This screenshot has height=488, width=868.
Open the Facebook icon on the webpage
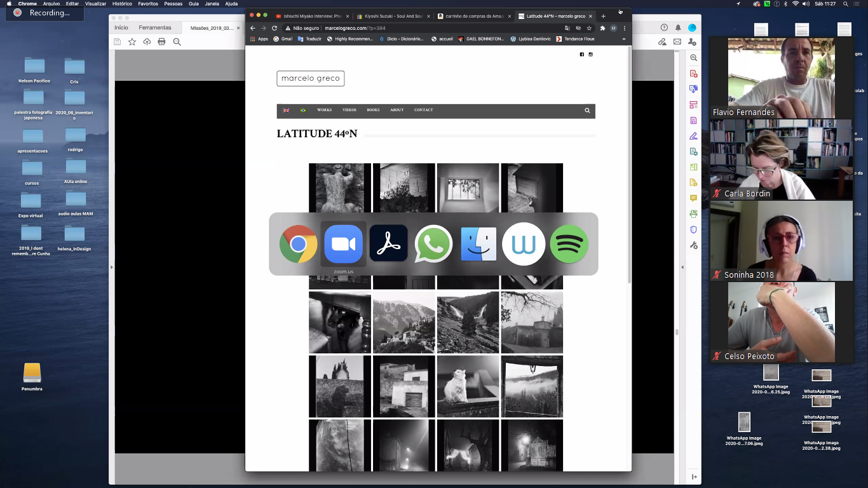tap(581, 55)
